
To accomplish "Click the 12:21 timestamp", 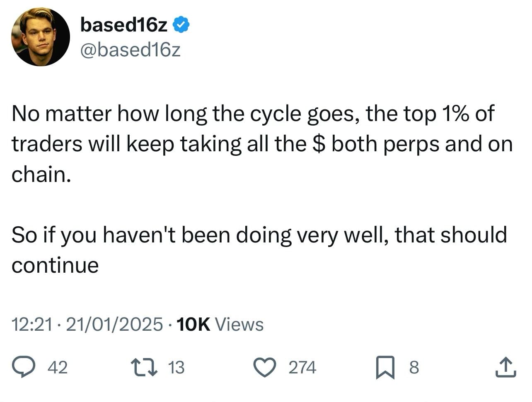I will (x=32, y=324).
